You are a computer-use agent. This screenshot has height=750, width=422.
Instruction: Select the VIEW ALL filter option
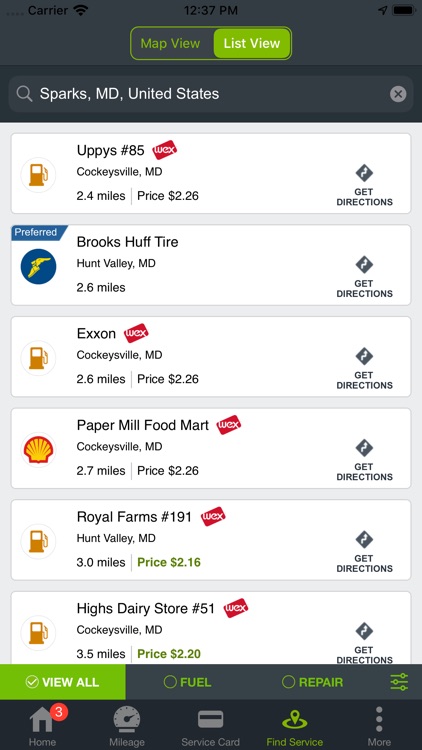click(x=63, y=682)
